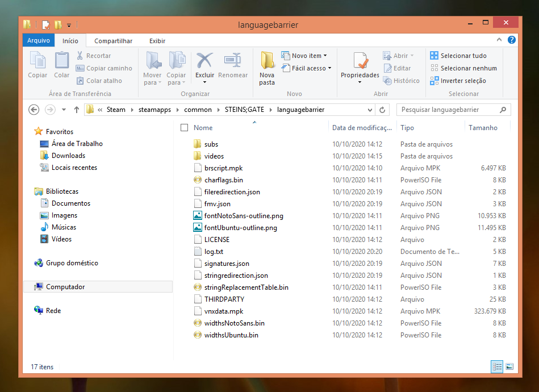Sort by Tamanho column header

point(487,128)
